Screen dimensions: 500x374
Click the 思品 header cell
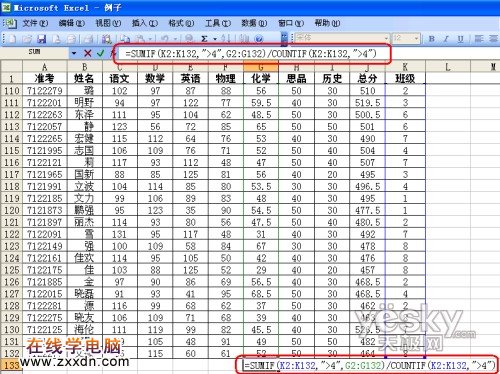pos(296,78)
